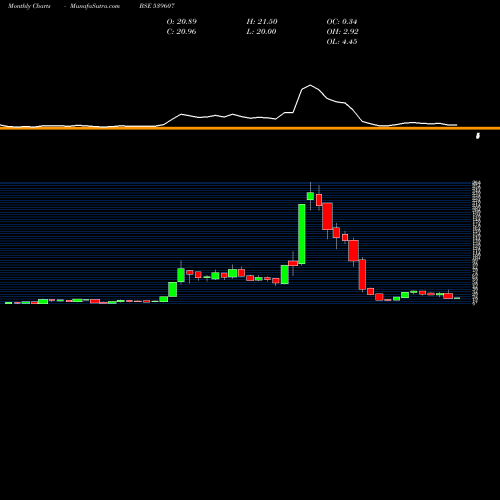This screenshot has height=500, width=500.
Task: Click the 'OL: 4.45' value
Action: click(342, 42)
